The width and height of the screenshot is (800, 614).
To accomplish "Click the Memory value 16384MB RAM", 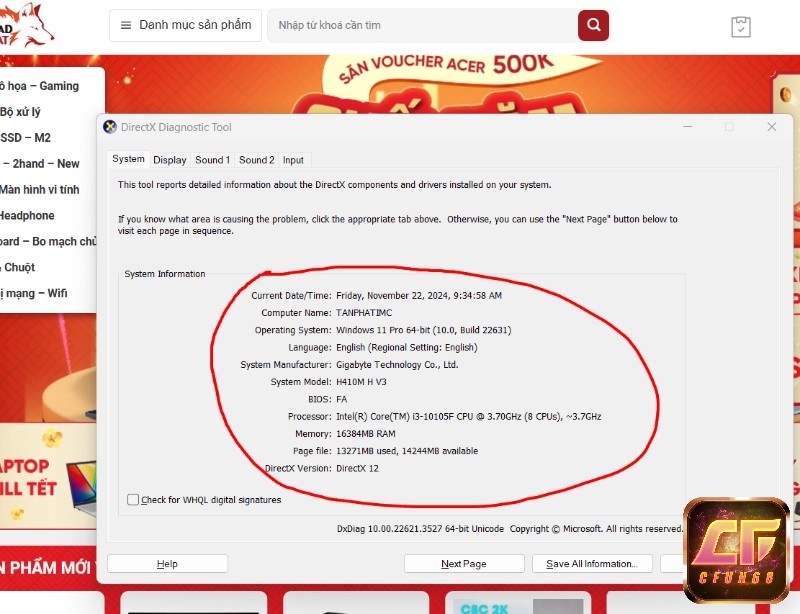I will 365,434.
